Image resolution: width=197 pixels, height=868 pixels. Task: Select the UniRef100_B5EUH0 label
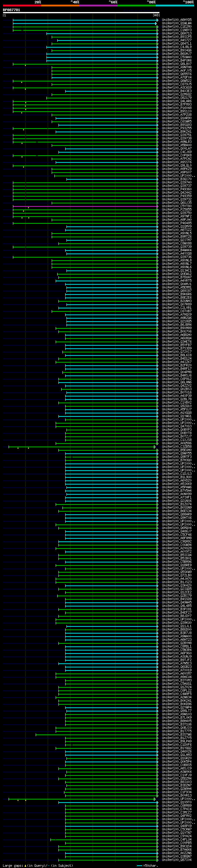click(177, 450)
